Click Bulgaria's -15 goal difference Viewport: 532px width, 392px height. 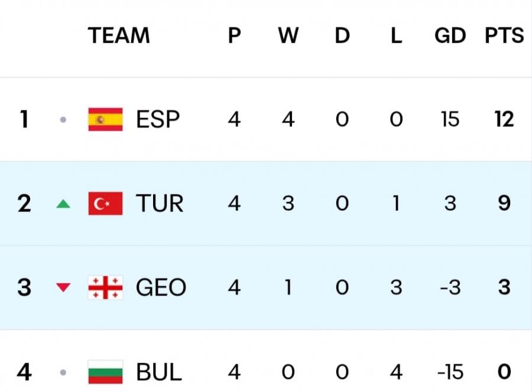pos(450,372)
